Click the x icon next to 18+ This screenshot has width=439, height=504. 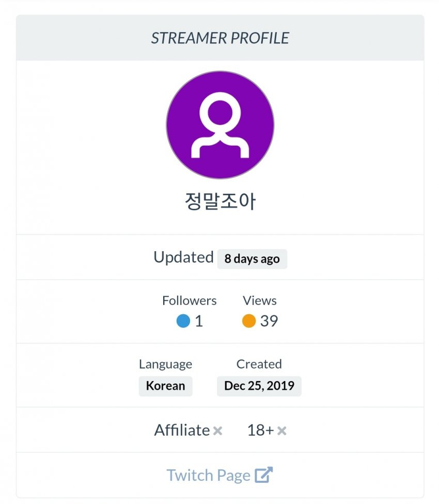pyautogui.click(x=281, y=431)
